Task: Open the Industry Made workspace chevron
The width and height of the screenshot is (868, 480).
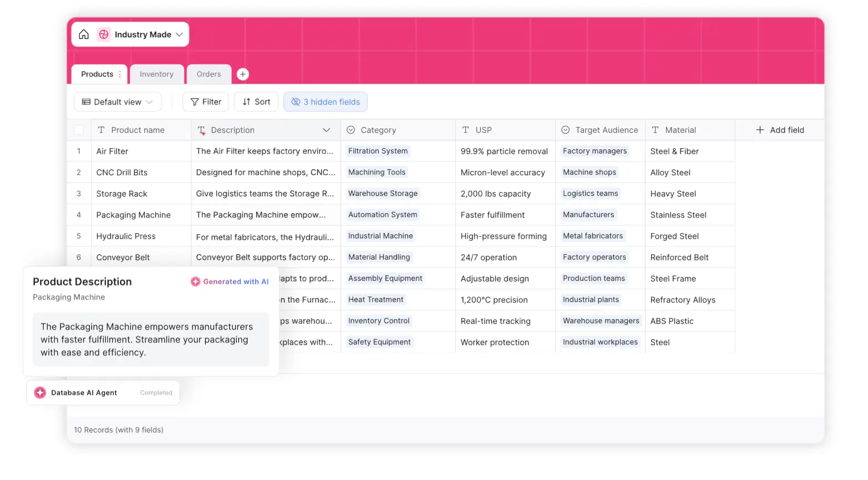Action: pos(179,34)
